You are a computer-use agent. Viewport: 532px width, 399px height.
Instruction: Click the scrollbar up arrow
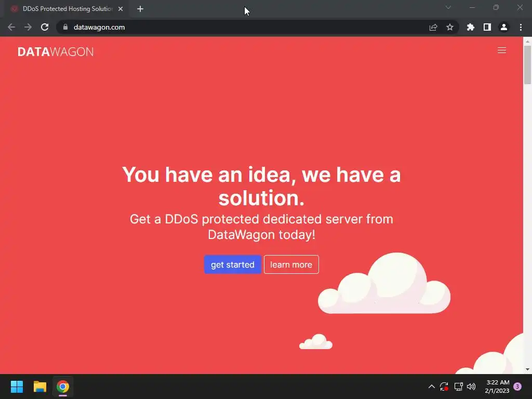click(x=527, y=41)
